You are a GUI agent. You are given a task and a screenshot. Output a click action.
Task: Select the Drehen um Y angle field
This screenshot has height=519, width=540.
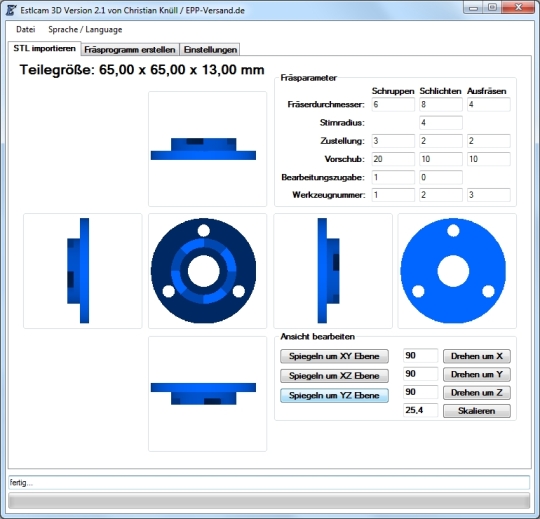pos(420,374)
